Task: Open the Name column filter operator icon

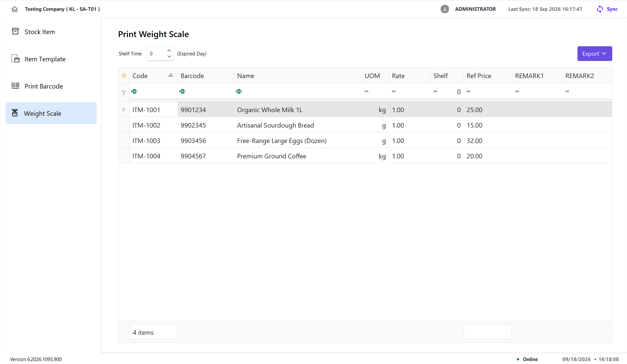Action: (x=239, y=91)
